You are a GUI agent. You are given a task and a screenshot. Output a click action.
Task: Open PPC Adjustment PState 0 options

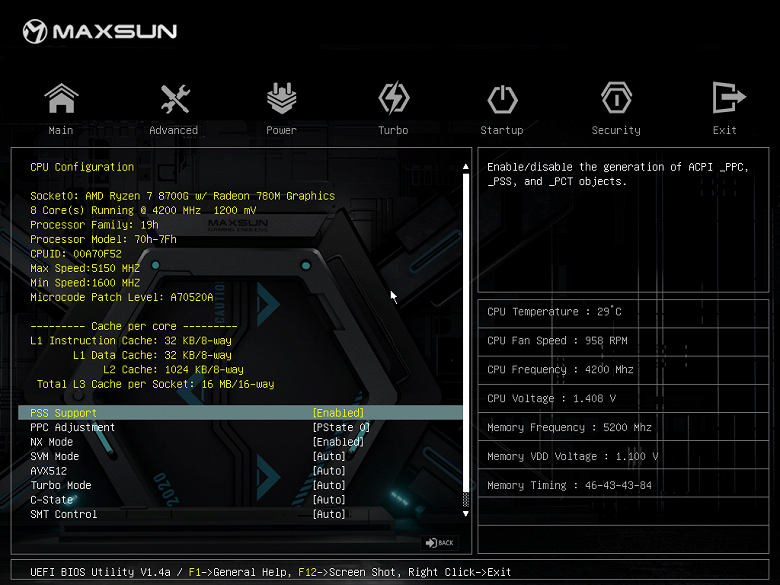(341, 428)
